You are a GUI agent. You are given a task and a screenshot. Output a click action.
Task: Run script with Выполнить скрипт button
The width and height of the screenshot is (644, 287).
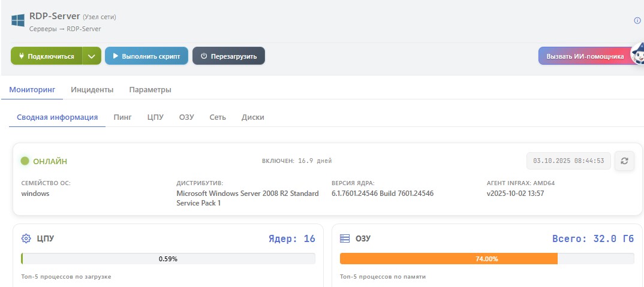click(146, 56)
